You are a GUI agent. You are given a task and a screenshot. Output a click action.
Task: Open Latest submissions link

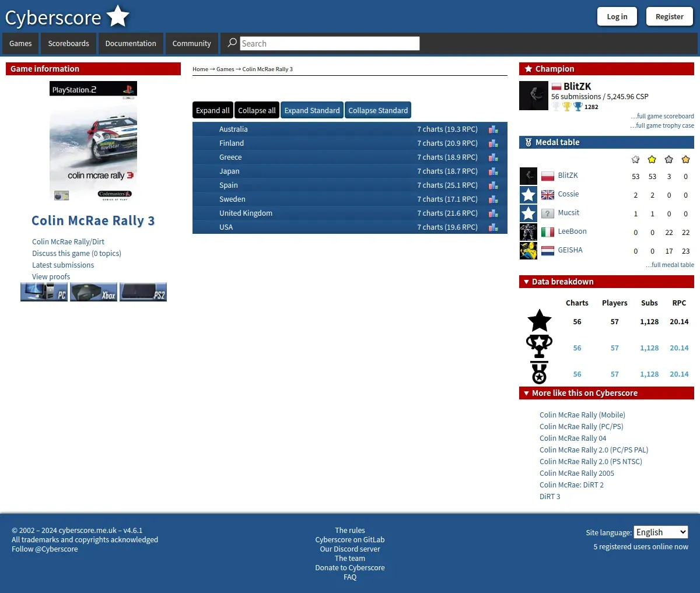click(63, 265)
